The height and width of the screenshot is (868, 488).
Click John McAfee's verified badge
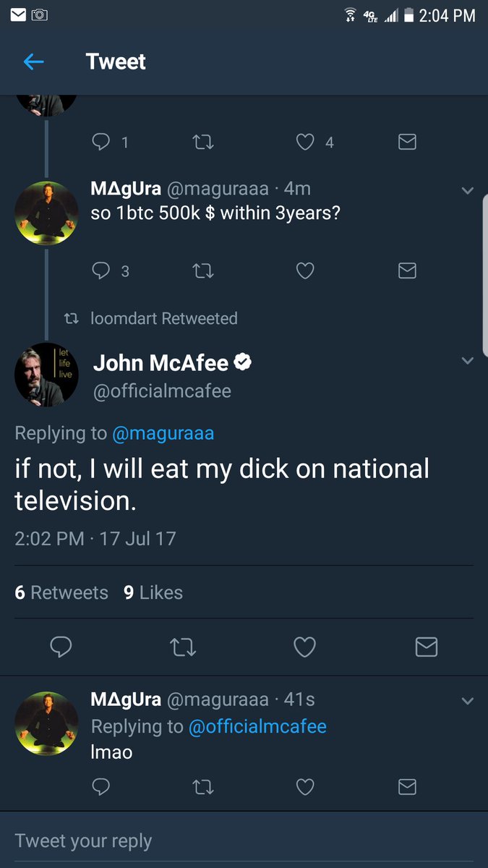click(243, 360)
